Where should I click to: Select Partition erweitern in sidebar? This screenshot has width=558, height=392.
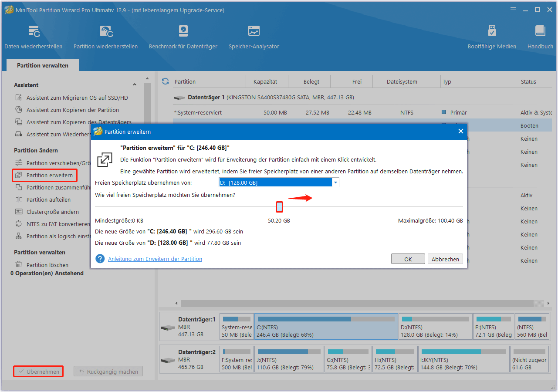point(45,176)
